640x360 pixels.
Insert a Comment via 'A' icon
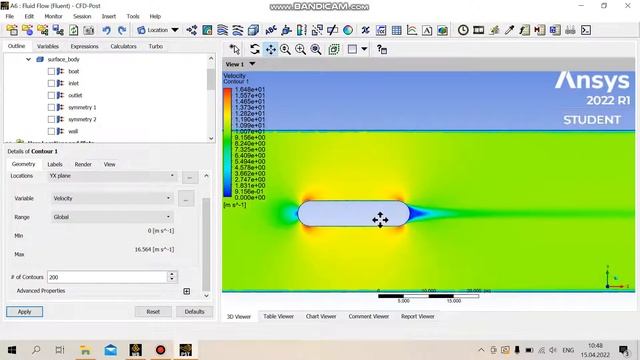[427, 30]
